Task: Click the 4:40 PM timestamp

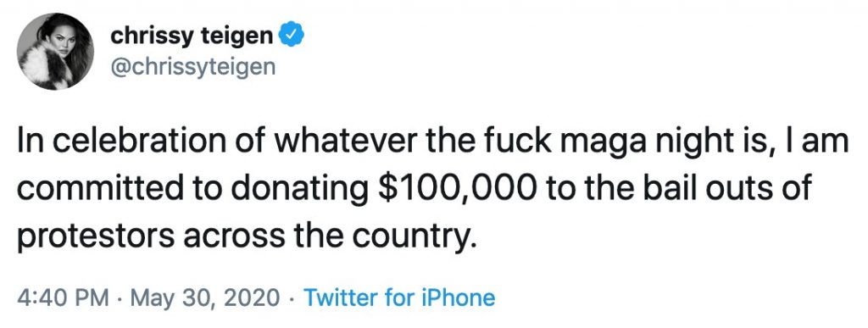Action: (x=63, y=298)
